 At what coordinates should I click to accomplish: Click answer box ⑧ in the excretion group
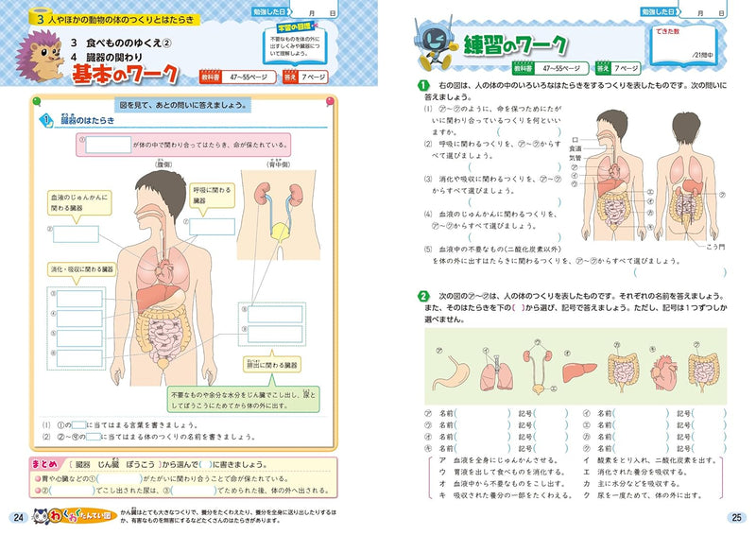[x=275, y=314]
